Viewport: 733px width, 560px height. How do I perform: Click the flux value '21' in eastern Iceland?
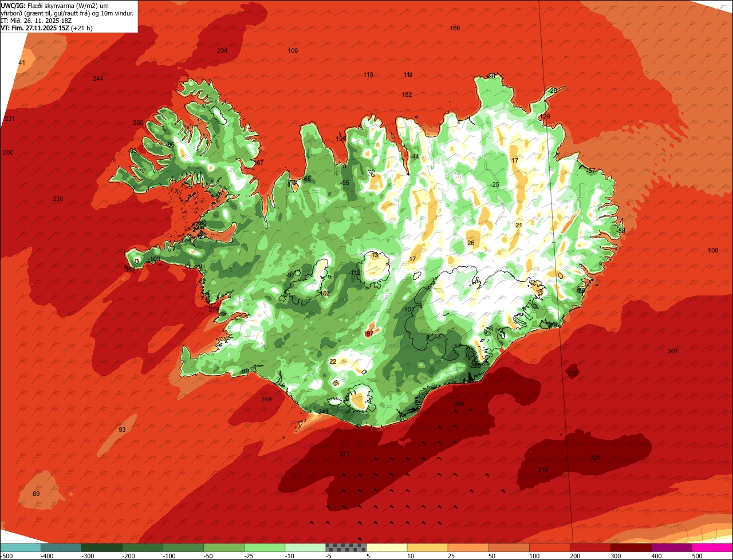tap(519, 225)
